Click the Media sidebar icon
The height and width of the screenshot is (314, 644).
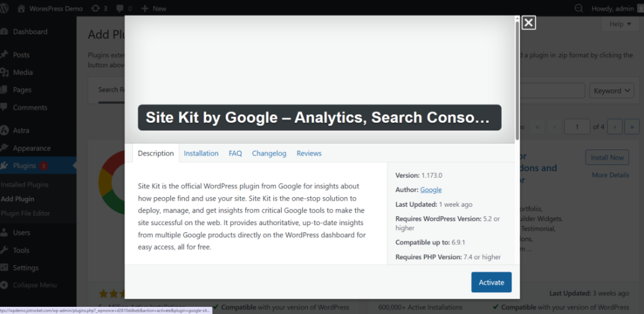click(4, 72)
